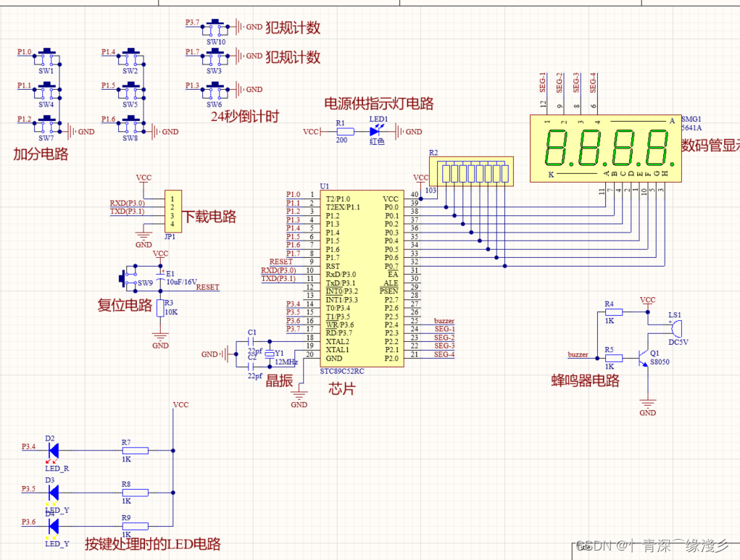The width and height of the screenshot is (740, 560).
Task: Click the 'PSEN' pin name inside chip
Action: (x=389, y=291)
